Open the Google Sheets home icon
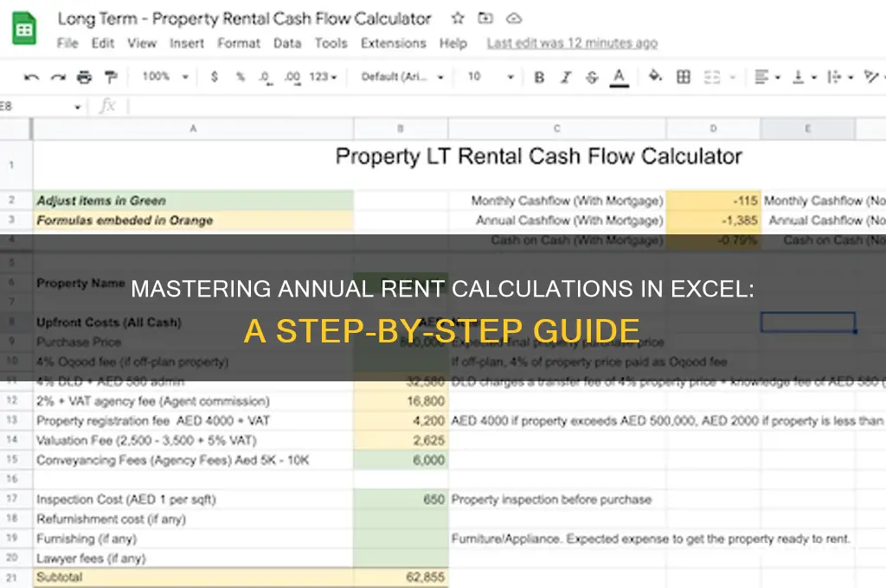The height and width of the screenshot is (588, 886). [x=24, y=29]
